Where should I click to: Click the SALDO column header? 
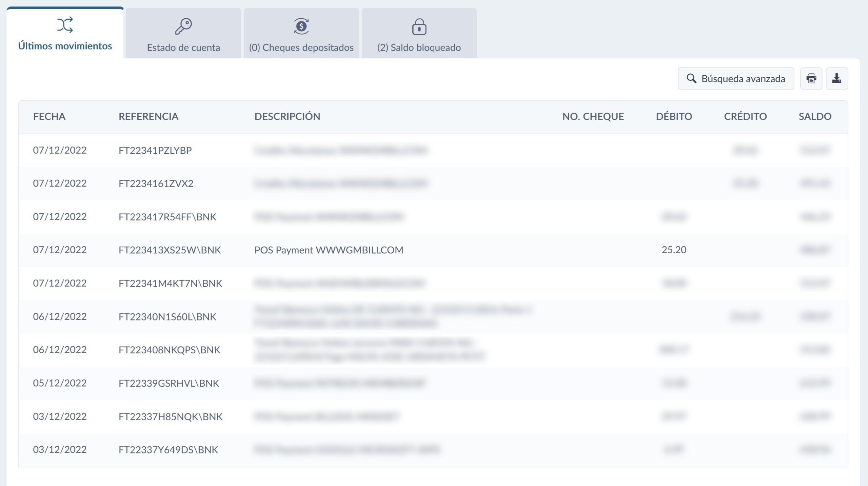815,116
